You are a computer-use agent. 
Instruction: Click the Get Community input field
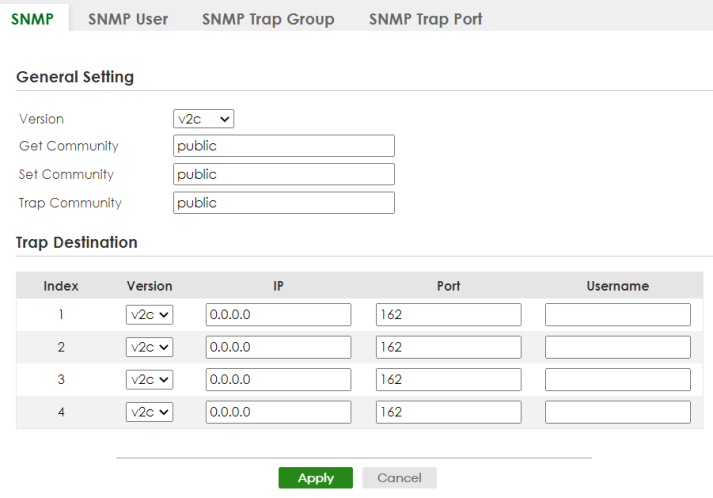pyautogui.click(x=284, y=146)
